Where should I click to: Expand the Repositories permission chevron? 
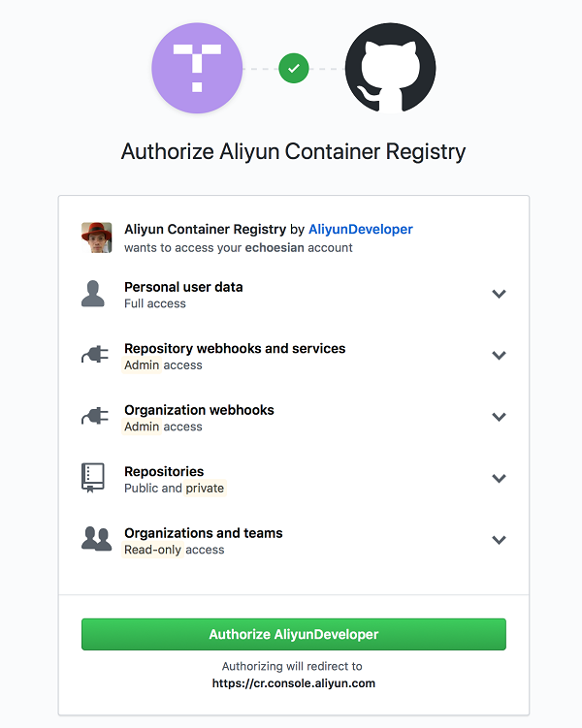tap(499, 479)
